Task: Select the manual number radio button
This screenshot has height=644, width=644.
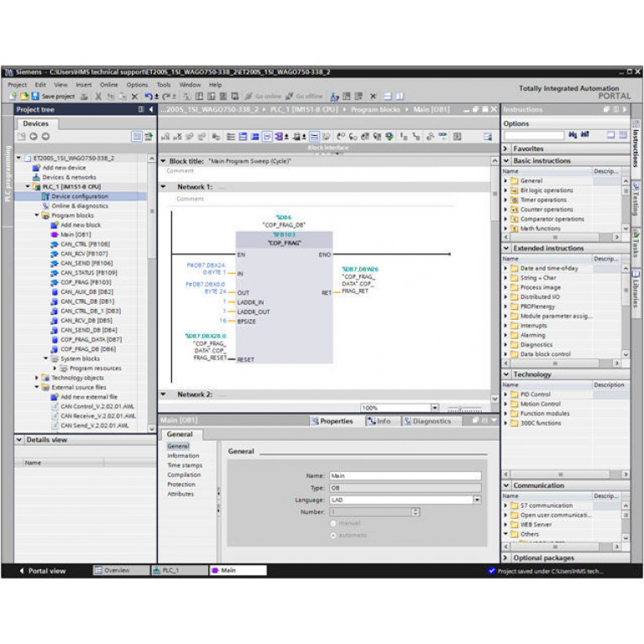Action: click(333, 523)
